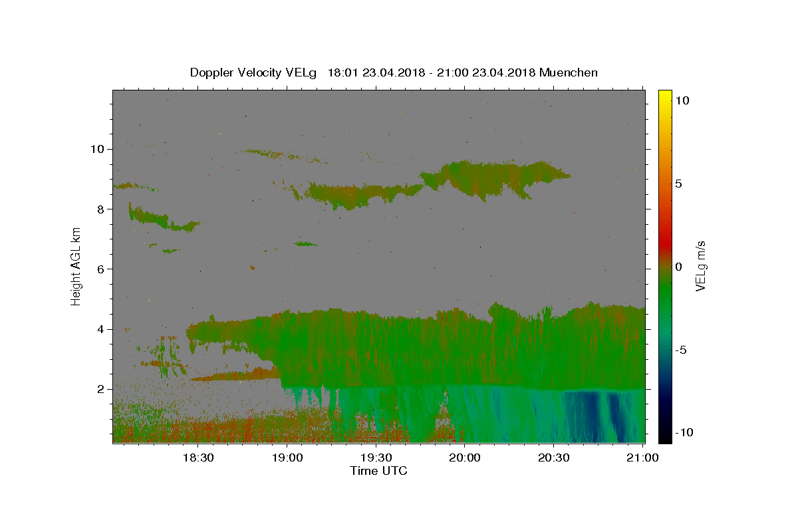This screenshot has height=532, width=798.
Task: Click the "19:00" time tick label
Action: [x=287, y=458]
